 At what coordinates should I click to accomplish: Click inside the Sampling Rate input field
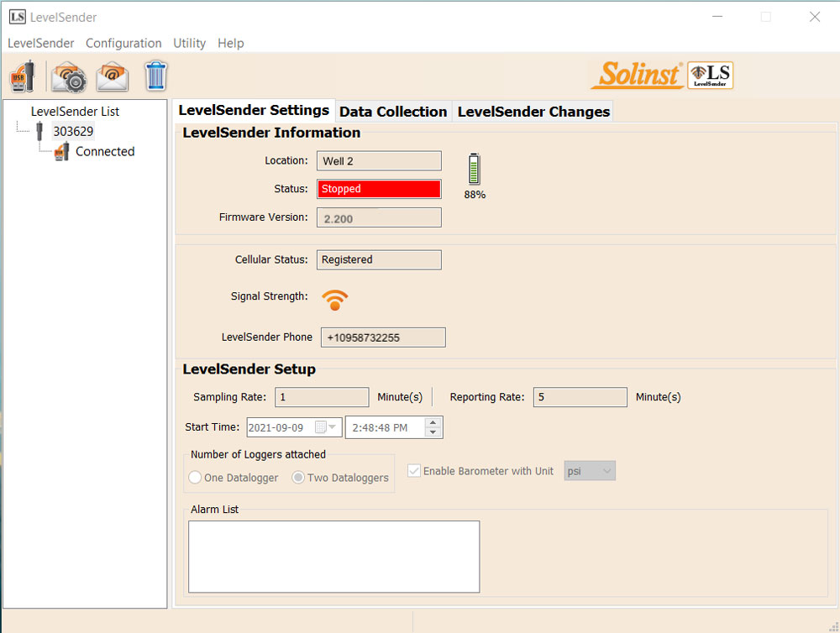[322, 396]
